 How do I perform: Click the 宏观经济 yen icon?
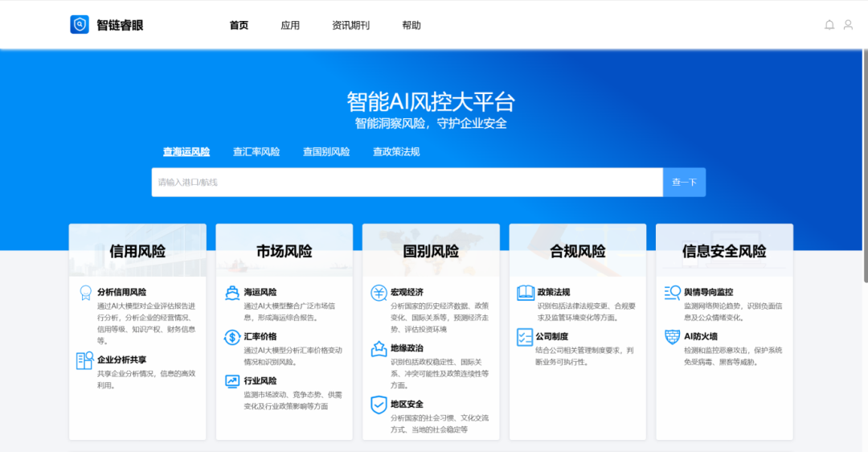379,293
